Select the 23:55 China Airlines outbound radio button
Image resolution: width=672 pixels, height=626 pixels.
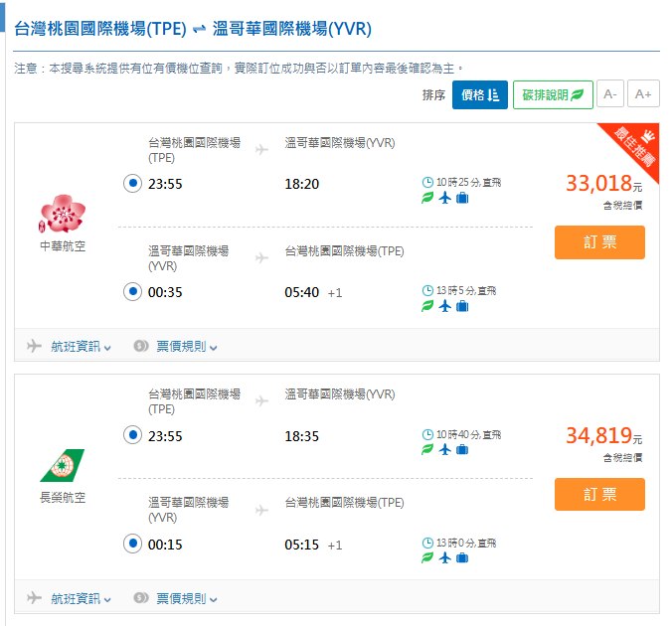pos(133,184)
